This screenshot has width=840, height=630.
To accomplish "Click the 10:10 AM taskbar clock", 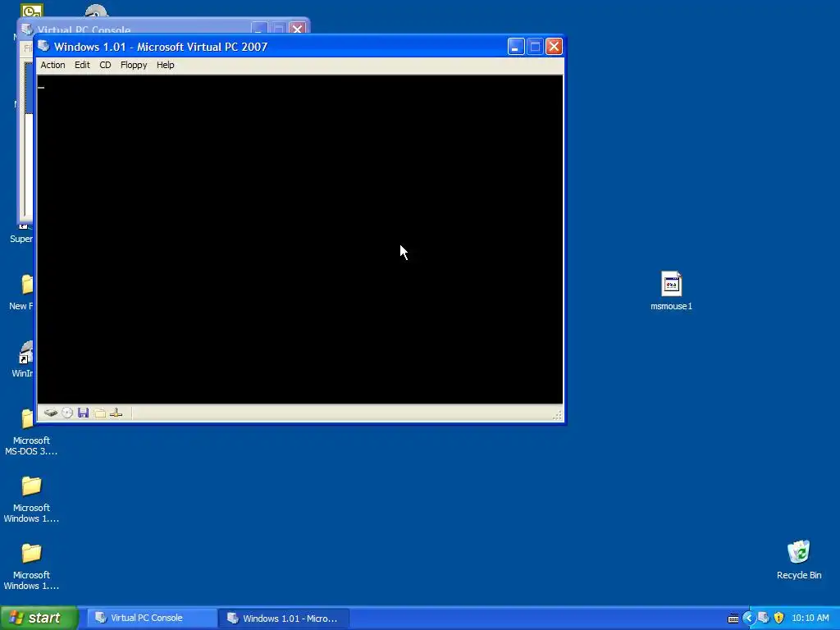I will 810,619.
